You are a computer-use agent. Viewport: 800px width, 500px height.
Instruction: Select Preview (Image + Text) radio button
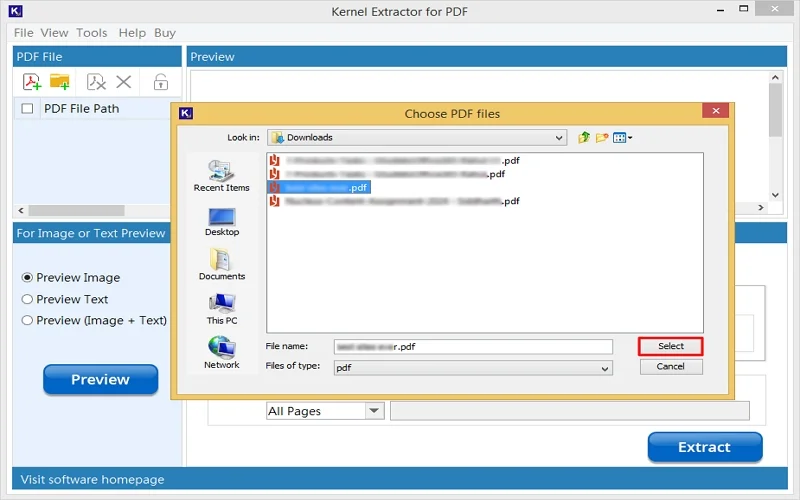pos(27,320)
